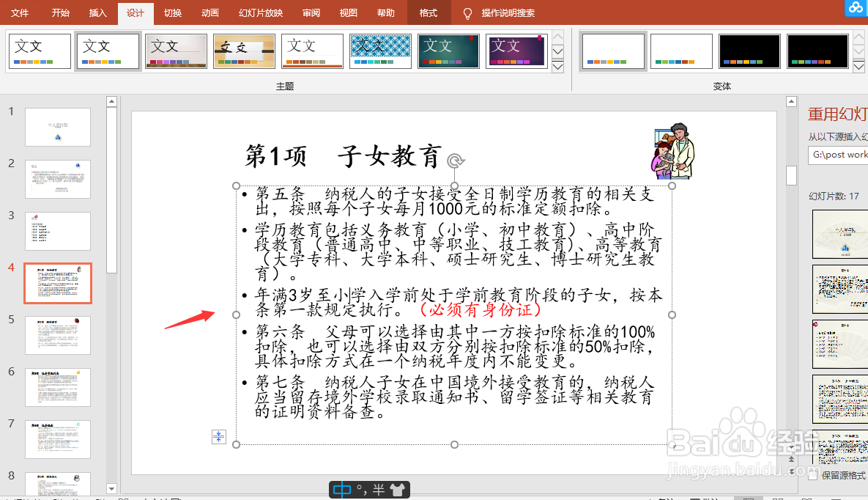
Task: Open Reading view via the status bar icon
Action: 807,498
